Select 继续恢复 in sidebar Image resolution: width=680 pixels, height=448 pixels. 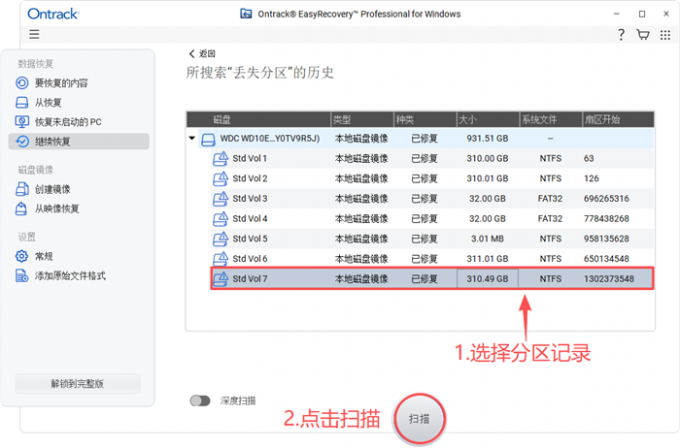click(x=52, y=142)
